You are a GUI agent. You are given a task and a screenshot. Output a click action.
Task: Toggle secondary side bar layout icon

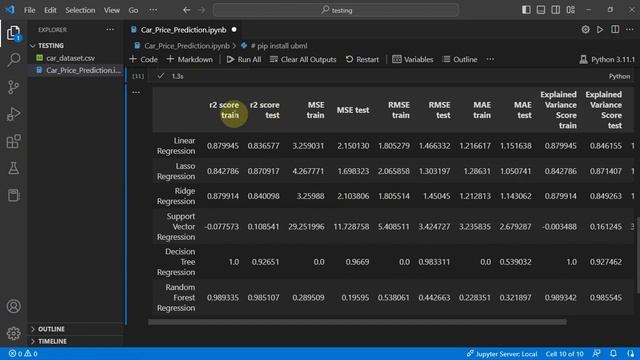pos(556,10)
